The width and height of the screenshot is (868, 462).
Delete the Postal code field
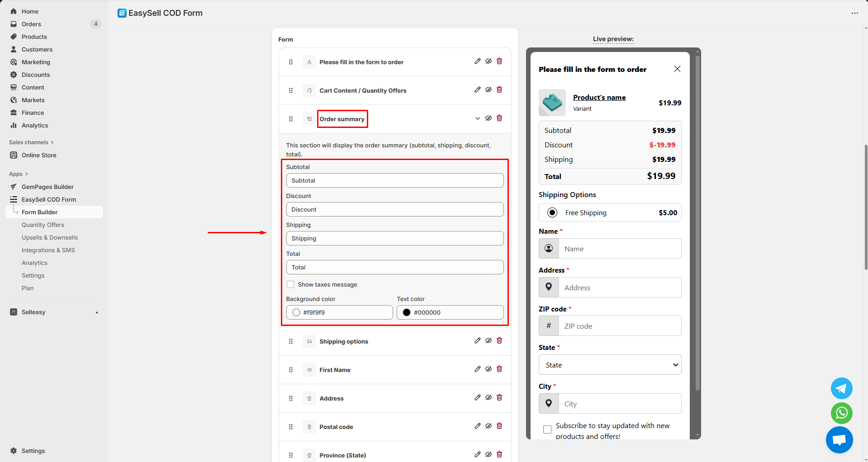[499, 426]
